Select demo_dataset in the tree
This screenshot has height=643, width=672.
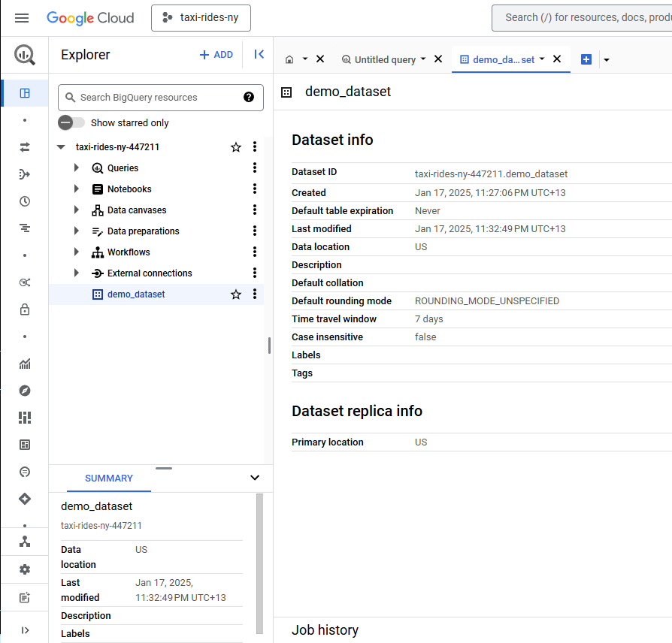[136, 294]
